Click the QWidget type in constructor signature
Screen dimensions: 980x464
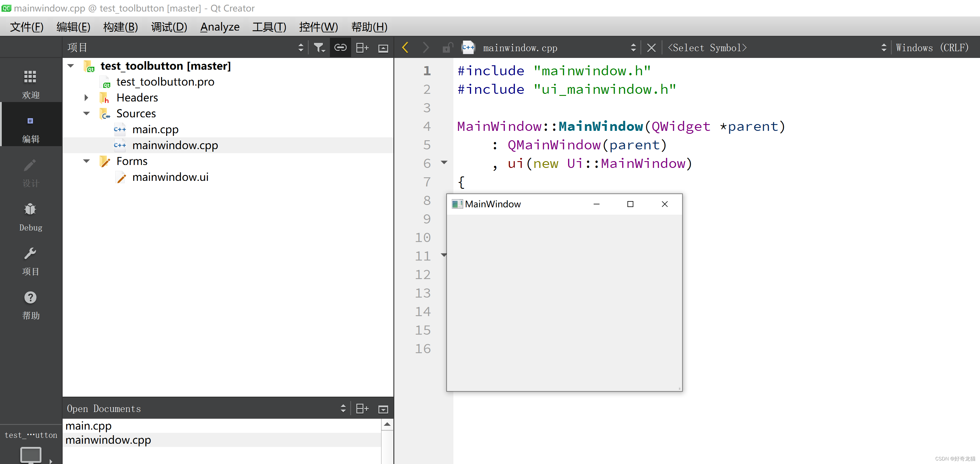[x=681, y=126]
